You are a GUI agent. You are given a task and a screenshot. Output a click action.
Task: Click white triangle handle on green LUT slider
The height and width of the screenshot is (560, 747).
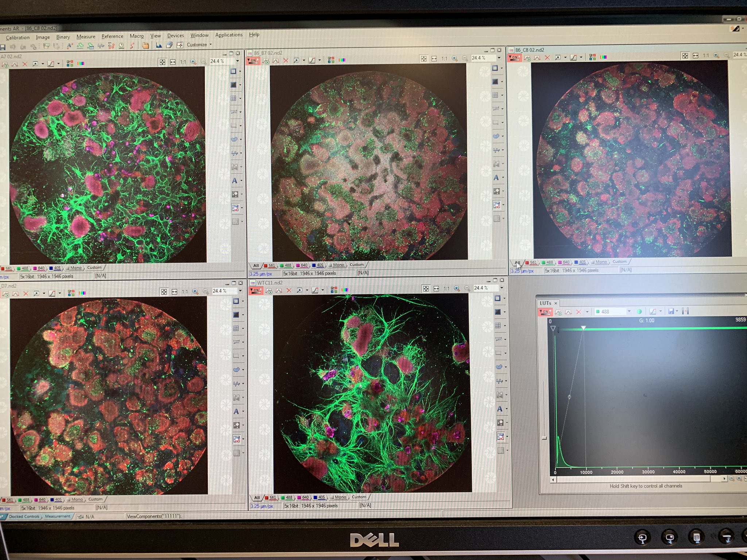tap(583, 328)
